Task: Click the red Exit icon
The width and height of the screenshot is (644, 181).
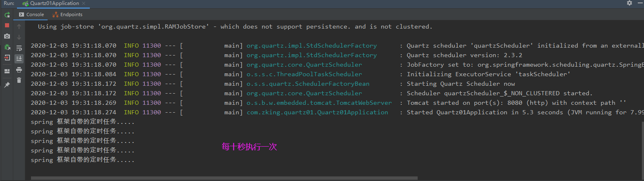Action: [x=7, y=58]
